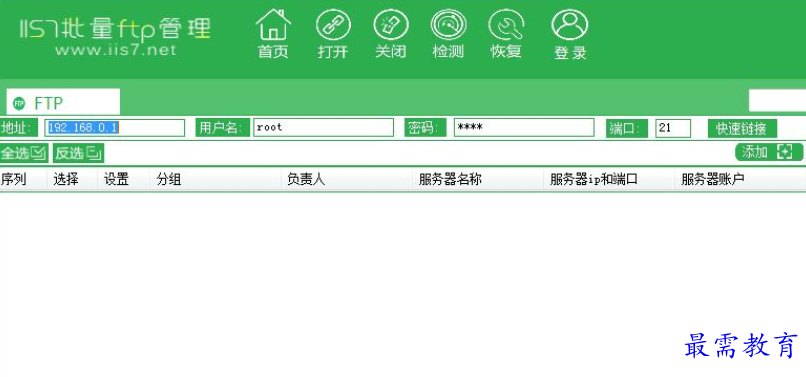Click the 设置 column header
The image size is (806, 377).
(123, 179)
